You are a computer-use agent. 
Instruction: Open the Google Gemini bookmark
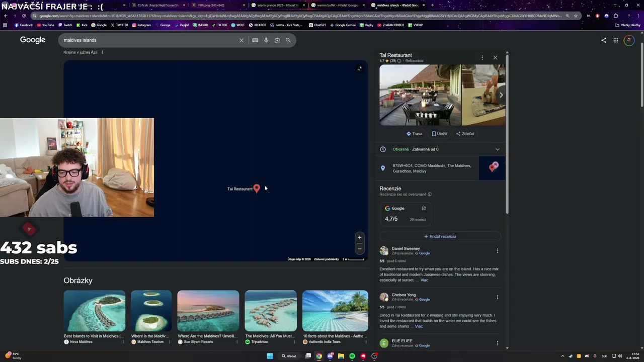coord(343,25)
